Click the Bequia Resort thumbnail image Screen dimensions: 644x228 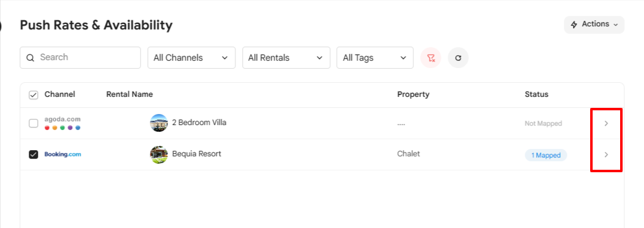(159, 154)
